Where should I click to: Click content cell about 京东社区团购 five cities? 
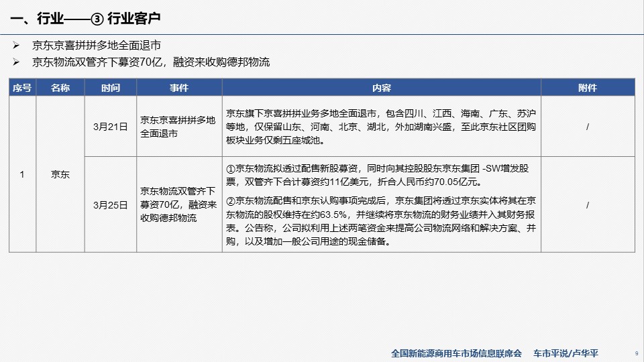point(382,127)
